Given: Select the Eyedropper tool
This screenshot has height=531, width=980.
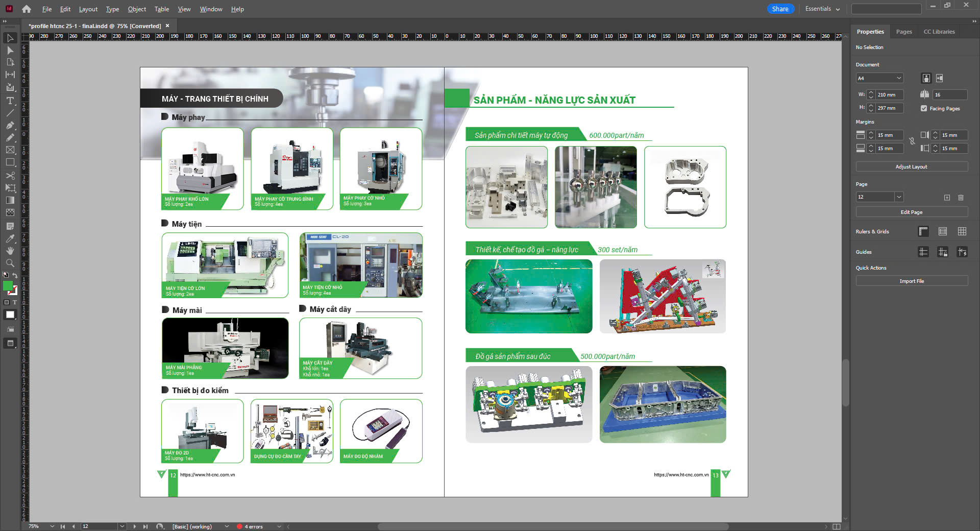Looking at the screenshot, I should pyautogui.click(x=10, y=238).
